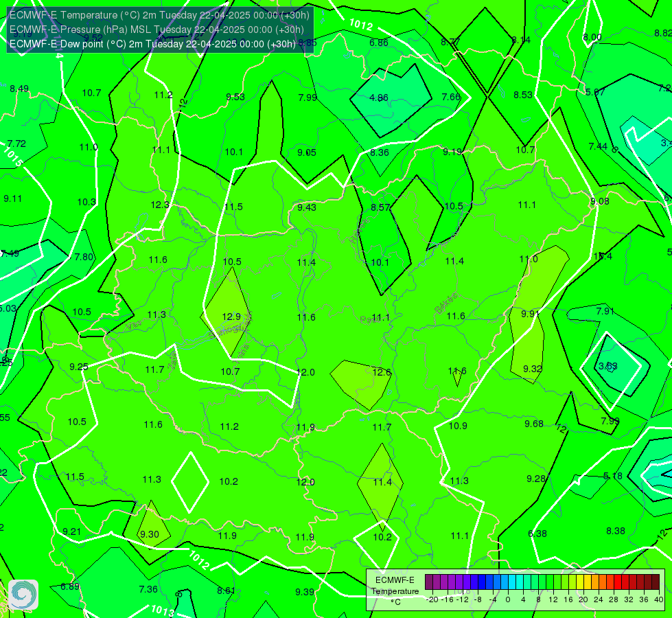Click the 8.00 temperature value

592,37
